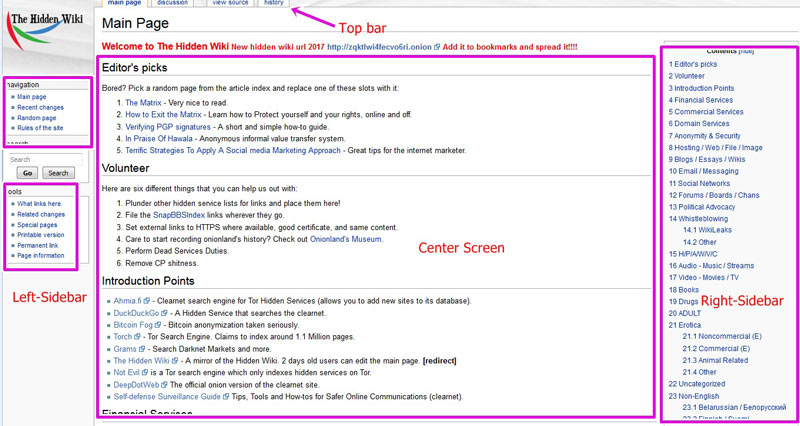Open The Matrix article link
This screenshot has height=426, width=800.
click(x=143, y=103)
